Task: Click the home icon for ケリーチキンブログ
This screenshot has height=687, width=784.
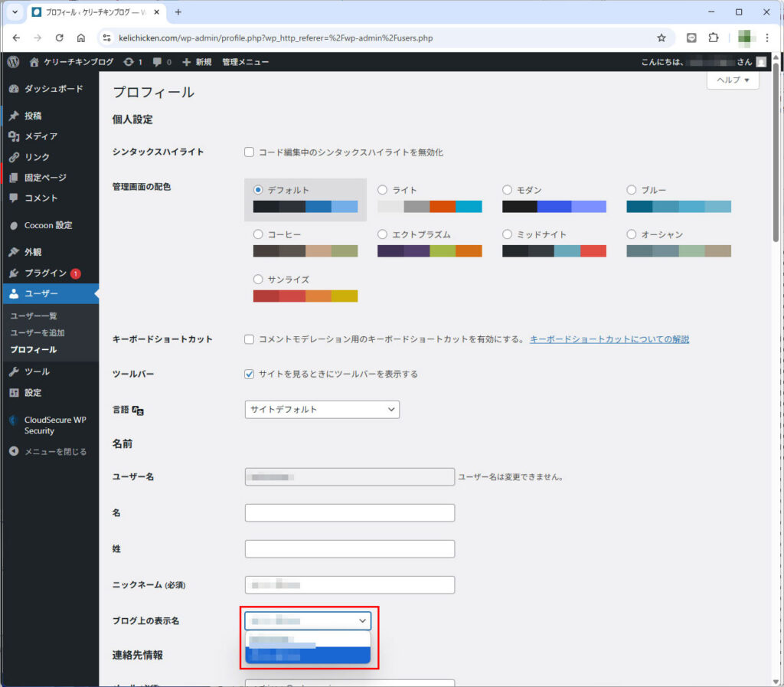Action: 34,62
